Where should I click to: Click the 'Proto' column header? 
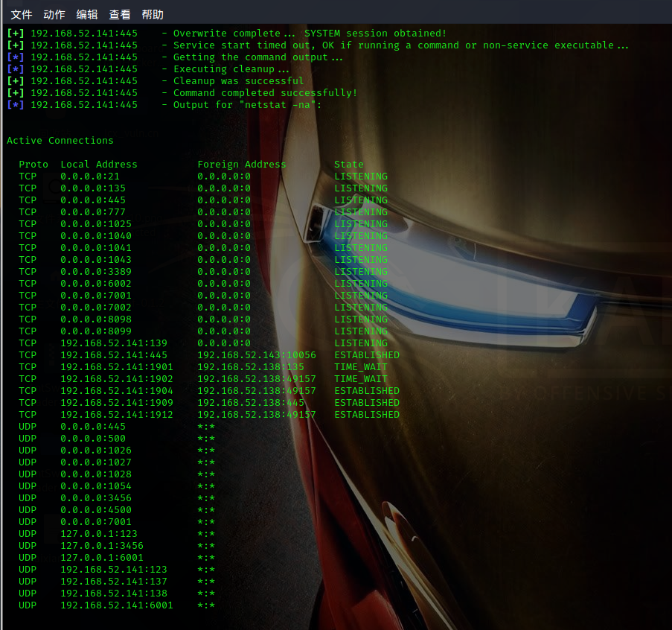[x=33, y=165]
